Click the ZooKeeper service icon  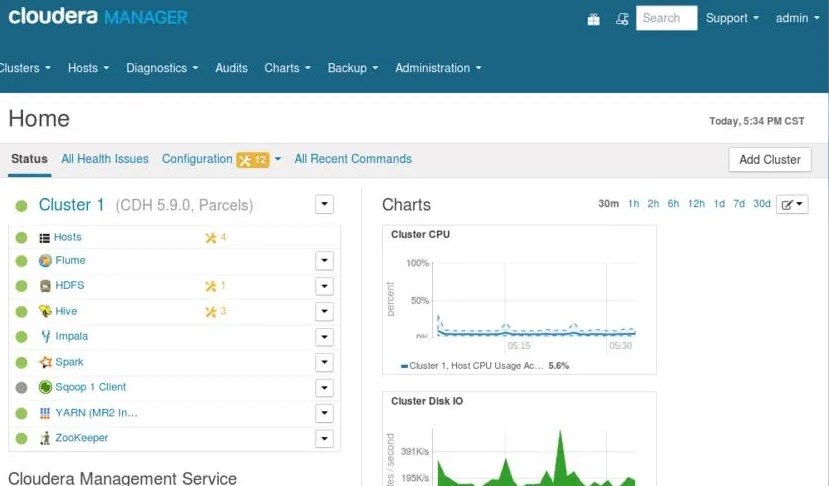(45, 438)
